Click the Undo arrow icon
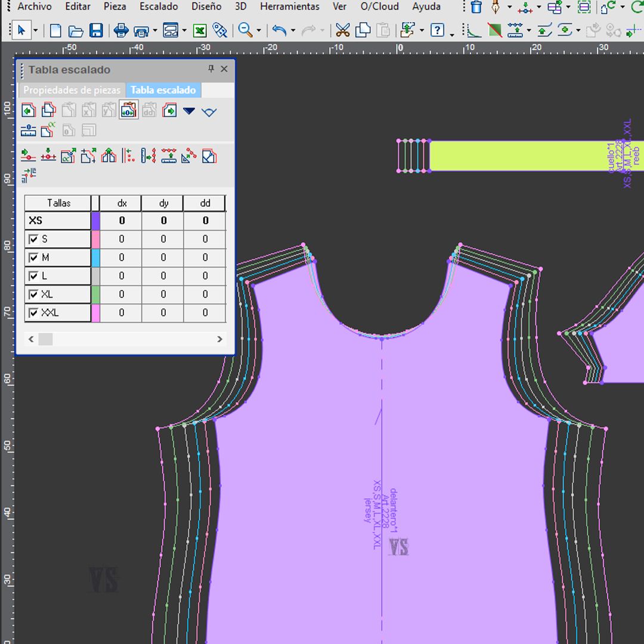The width and height of the screenshot is (644, 644). (x=278, y=30)
